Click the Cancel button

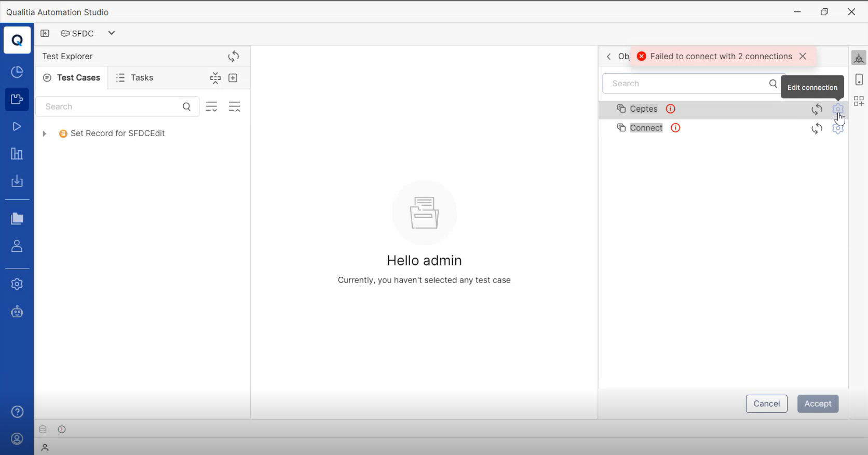pyautogui.click(x=766, y=404)
